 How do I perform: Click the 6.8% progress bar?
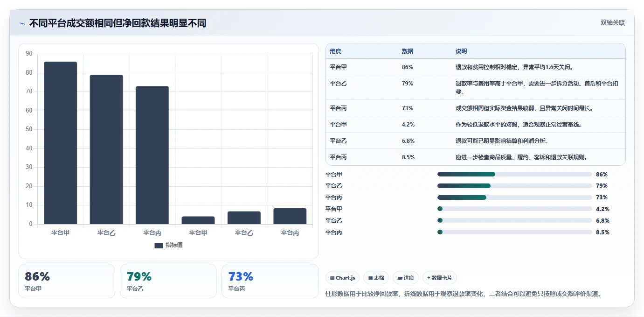tap(515, 220)
